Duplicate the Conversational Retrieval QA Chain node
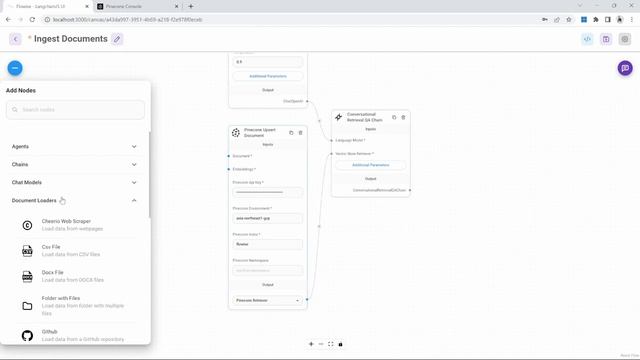Viewport: 640px width, 360px height. tap(394, 117)
